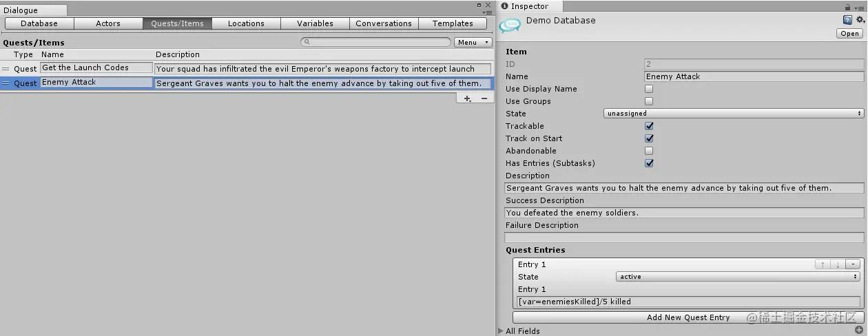Open the Database tab
The height and width of the screenshot is (336, 868).
point(39,23)
